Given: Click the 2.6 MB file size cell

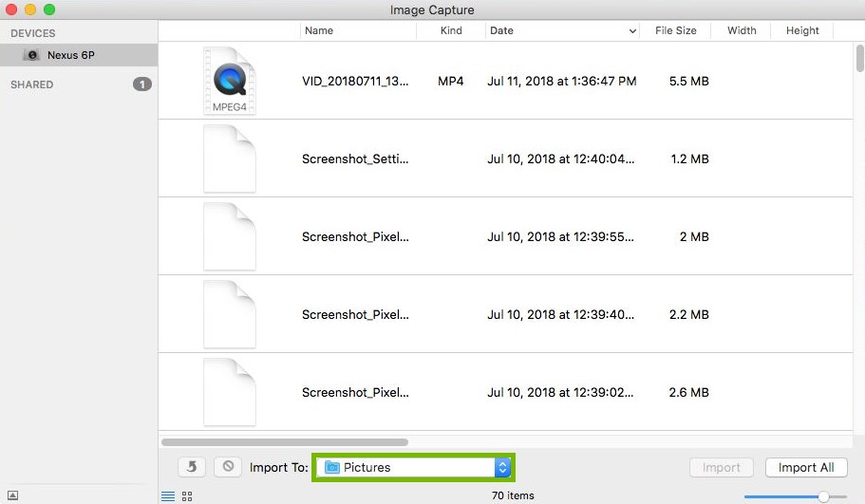Looking at the screenshot, I should point(688,392).
